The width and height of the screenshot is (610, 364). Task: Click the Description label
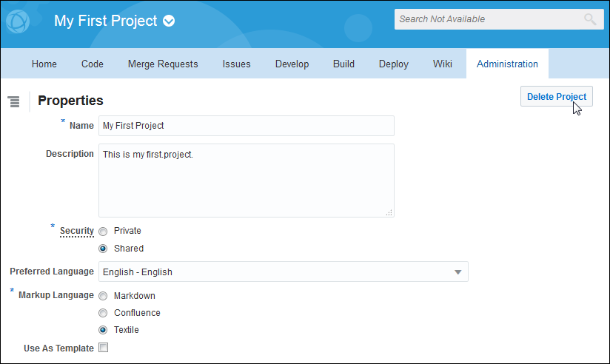(x=70, y=154)
